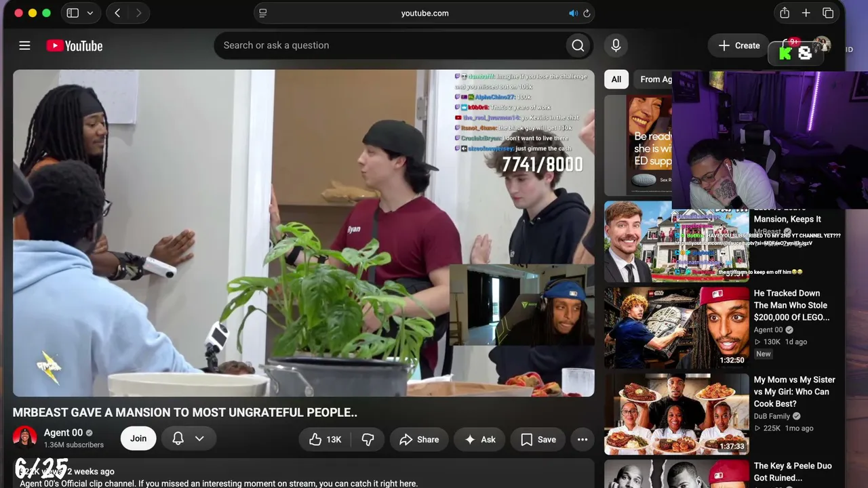The width and height of the screenshot is (868, 488).
Task: Open a new Safari tab
Action: click(806, 13)
